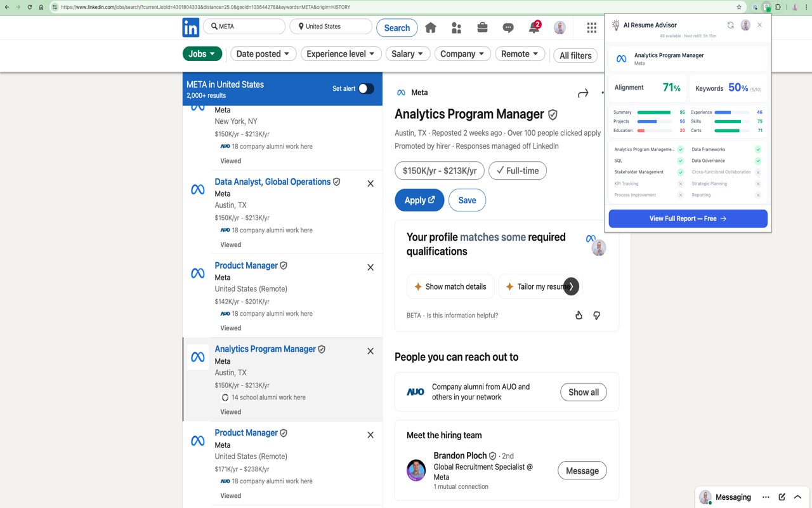This screenshot has height=508, width=812.
Task: Open the browser extensions puzzle icon
Action: point(778,7)
